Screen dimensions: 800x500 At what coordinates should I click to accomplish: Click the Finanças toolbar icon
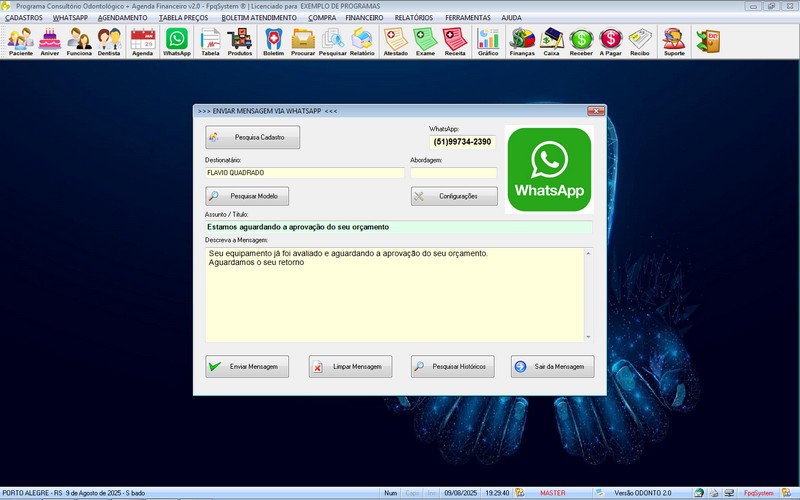coord(522,41)
